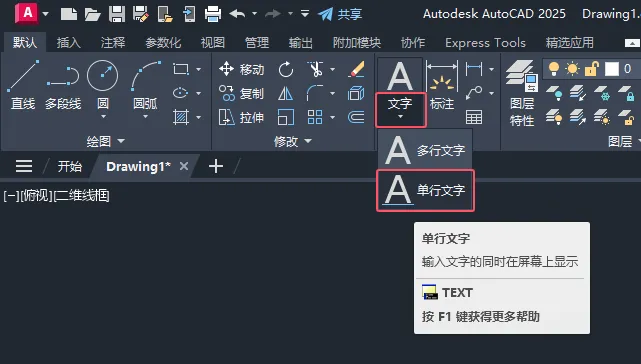The height and width of the screenshot is (364, 641).
Task: Open the AutoCAD application menu logo
Action: tap(27, 13)
